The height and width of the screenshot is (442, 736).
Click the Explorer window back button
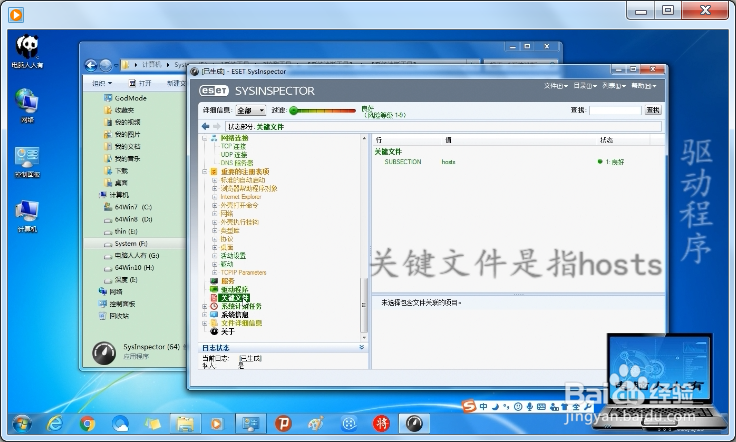pyautogui.click(x=91, y=66)
